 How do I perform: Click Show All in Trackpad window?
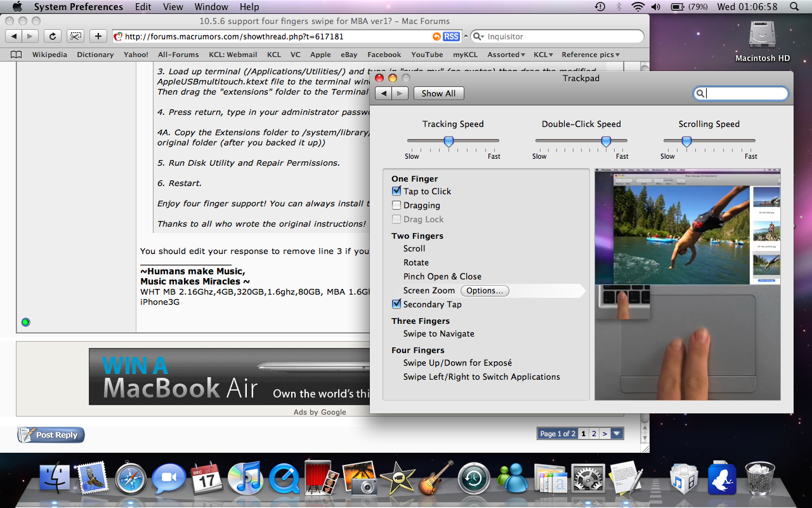[x=439, y=93]
